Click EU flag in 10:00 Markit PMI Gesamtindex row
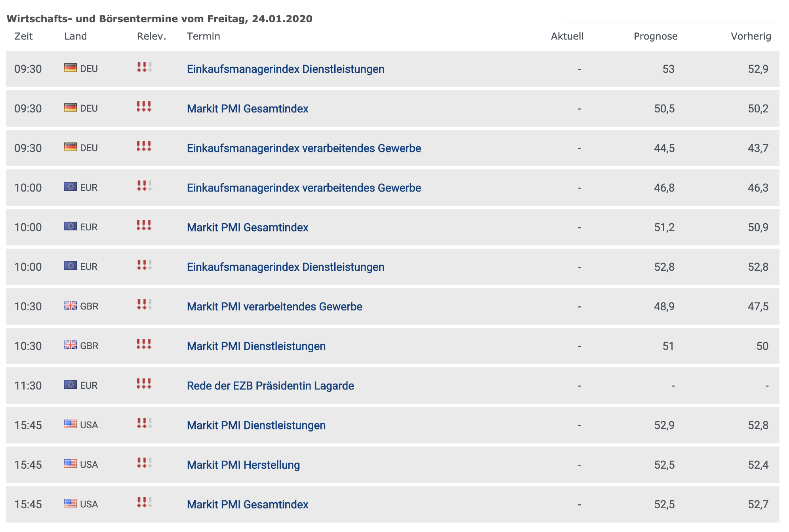Screen dimensions: 789x532 tap(71, 226)
